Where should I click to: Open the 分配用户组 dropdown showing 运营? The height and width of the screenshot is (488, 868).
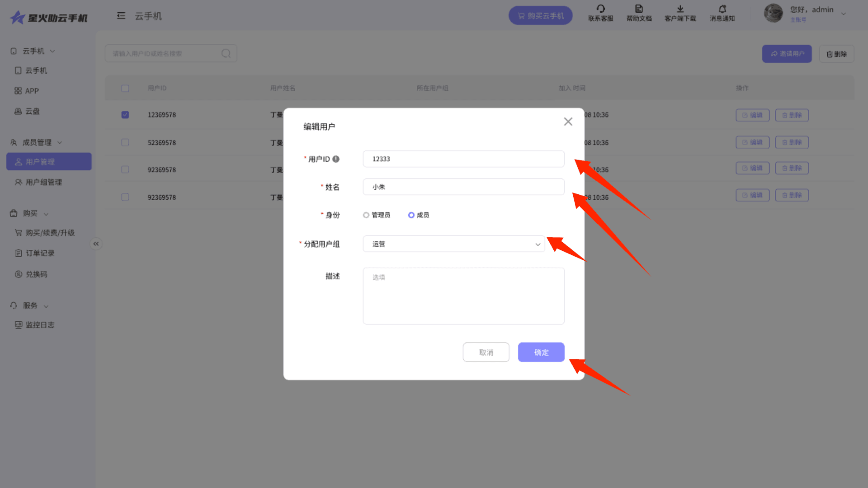pos(454,244)
